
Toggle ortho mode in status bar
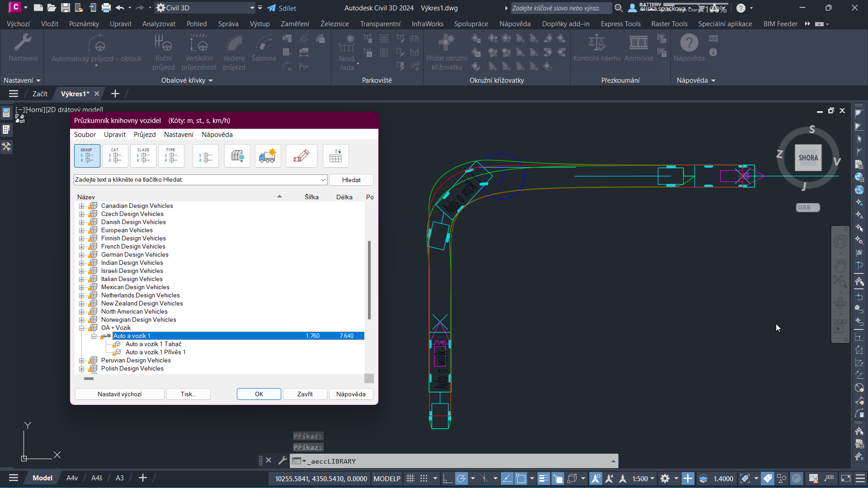(447, 479)
